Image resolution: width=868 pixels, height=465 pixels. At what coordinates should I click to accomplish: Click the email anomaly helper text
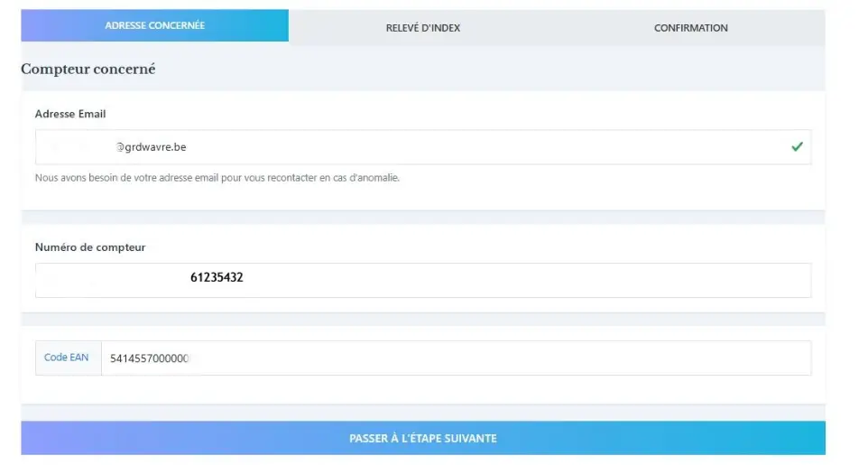(x=217, y=178)
